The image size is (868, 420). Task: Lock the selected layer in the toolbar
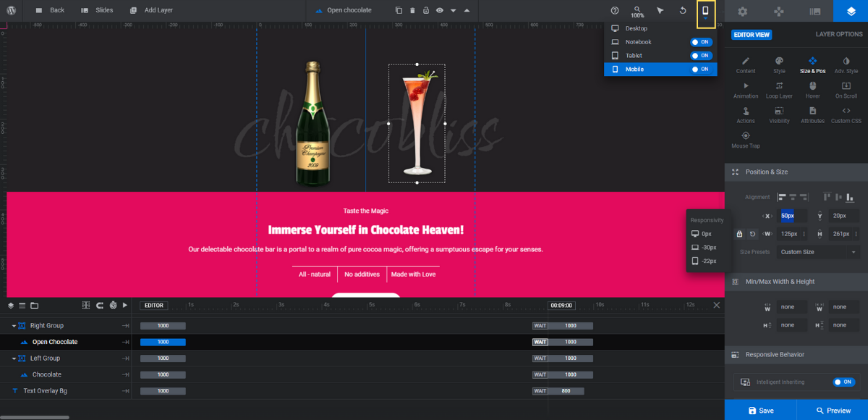(x=426, y=10)
